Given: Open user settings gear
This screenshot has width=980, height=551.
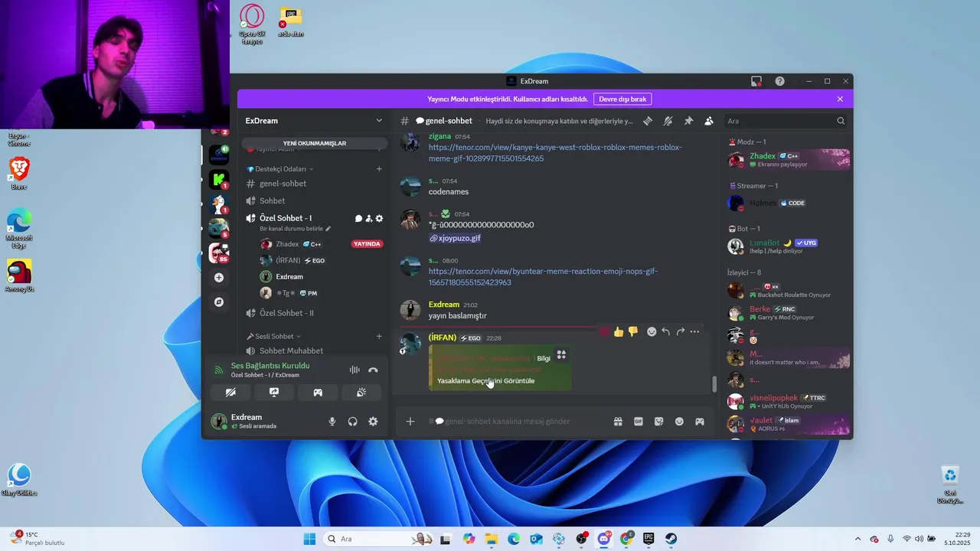Looking at the screenshot, I should 373,421.
